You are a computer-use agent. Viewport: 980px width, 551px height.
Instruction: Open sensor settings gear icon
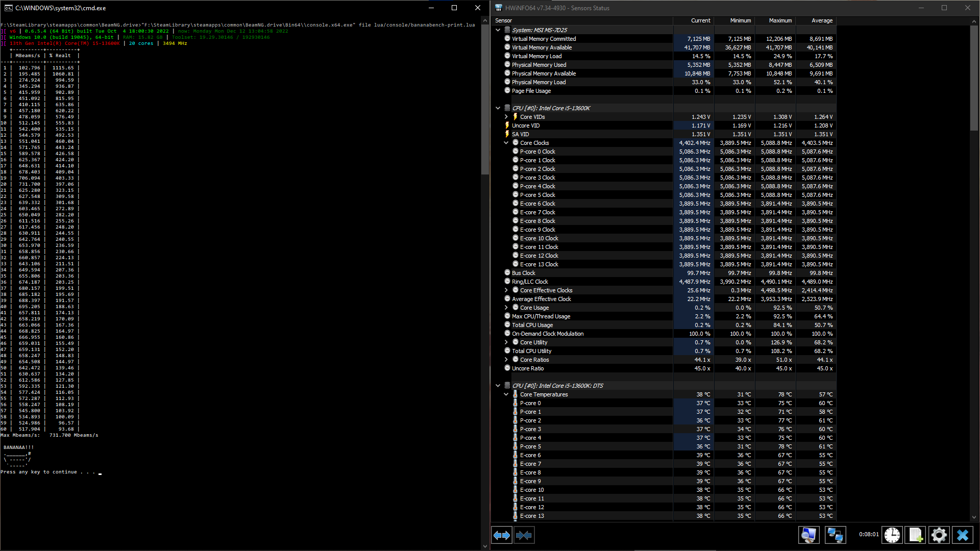939,535
